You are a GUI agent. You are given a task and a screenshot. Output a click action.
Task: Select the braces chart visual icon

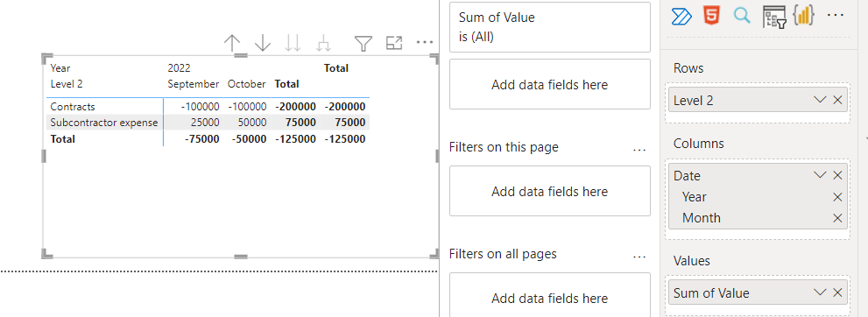tap(804, 16)
